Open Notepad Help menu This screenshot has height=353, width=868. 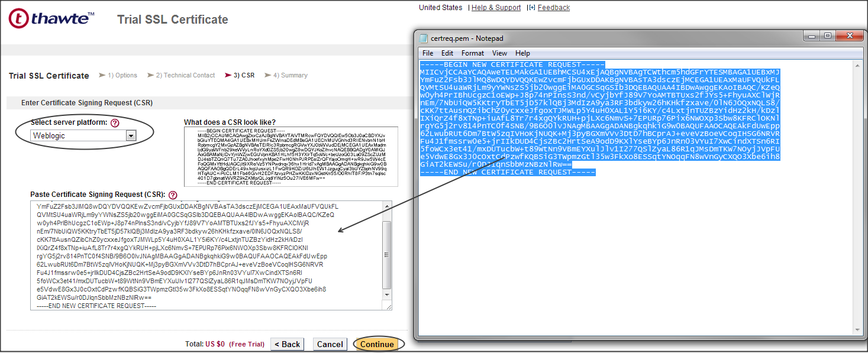point(522,53)
